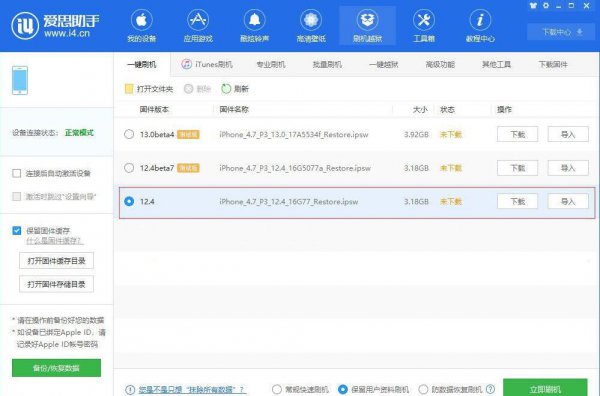Image resolution: width=600 pixels, height=396 pixels.
Task: Click the info icon beside 抹除所有数据 link
Action: click(x=130, y=389)
